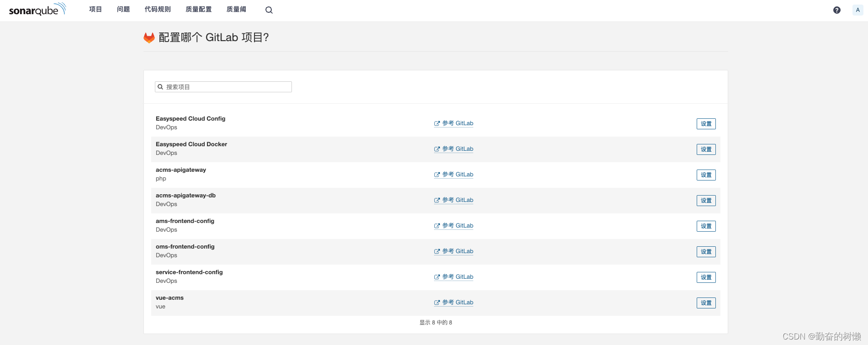This screenshot has width=868, height=345.
Task: Focus the 搜索项目 search field
Action: coord(223,87)
